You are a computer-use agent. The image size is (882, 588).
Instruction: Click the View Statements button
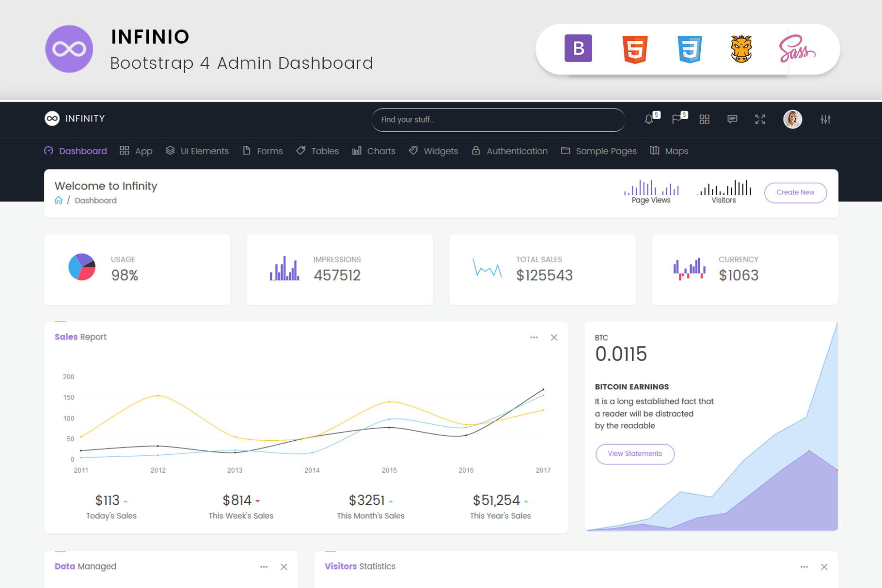pos(635,454)
